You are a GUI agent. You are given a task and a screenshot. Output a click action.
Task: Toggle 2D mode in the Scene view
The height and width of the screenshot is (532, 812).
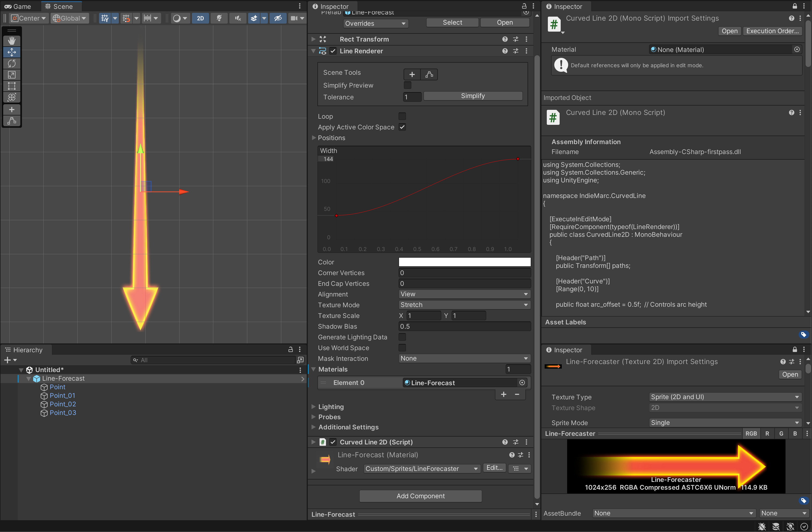[200, 18]
